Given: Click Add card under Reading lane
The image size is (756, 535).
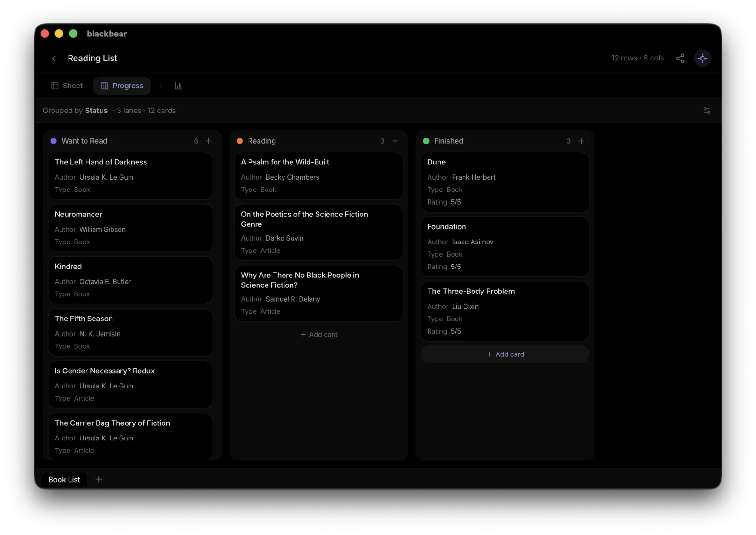Looking at the screenshot, I should (319, 335).
